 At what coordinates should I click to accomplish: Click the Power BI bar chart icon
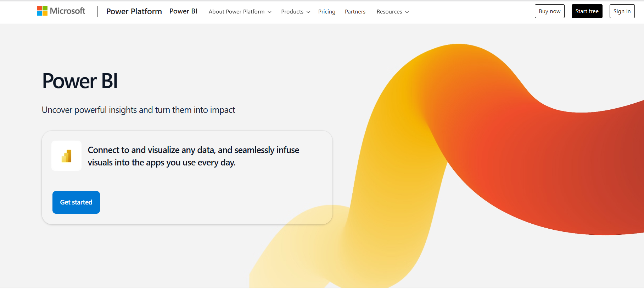(67, 156)
